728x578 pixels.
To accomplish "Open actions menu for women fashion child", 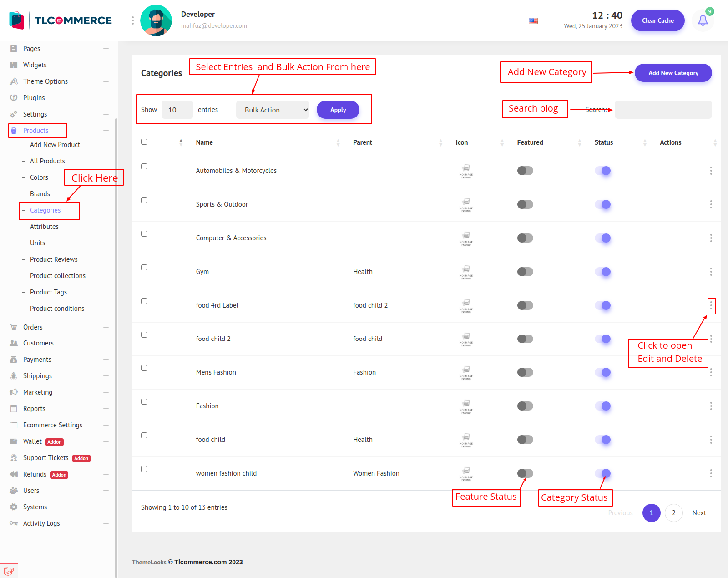I will 711,473.
